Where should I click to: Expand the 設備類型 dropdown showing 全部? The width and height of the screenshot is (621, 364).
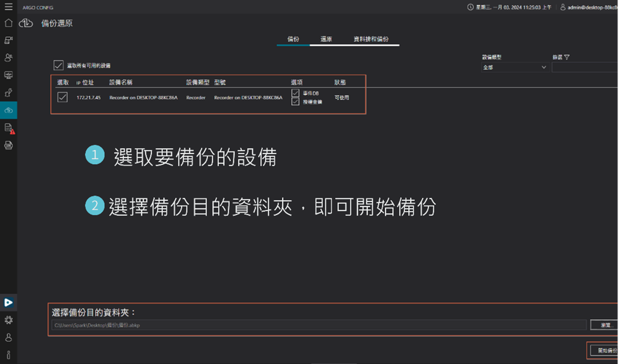[x=515, y=67]
